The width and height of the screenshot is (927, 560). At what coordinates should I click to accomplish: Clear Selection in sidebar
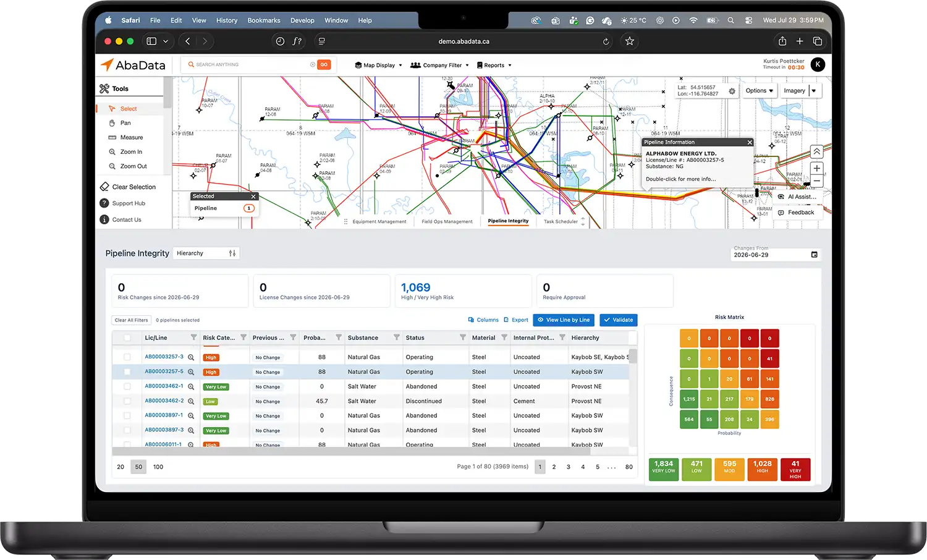click(x=129, y=187)
